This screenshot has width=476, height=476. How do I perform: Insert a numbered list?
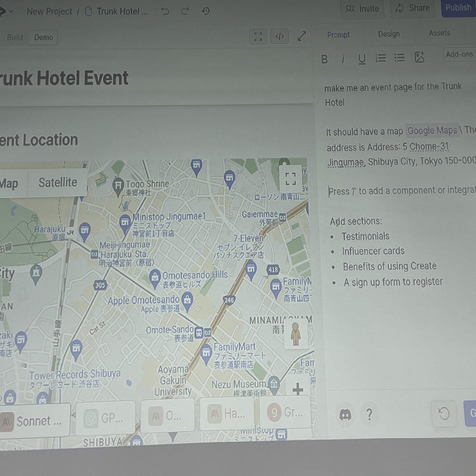click(381, 58)
